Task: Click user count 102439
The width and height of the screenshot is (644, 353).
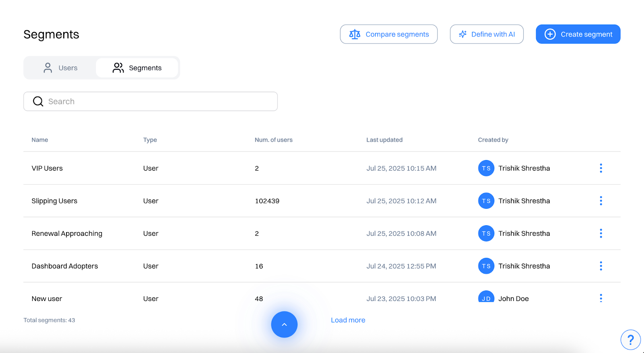Action: (x=267, y=201)
